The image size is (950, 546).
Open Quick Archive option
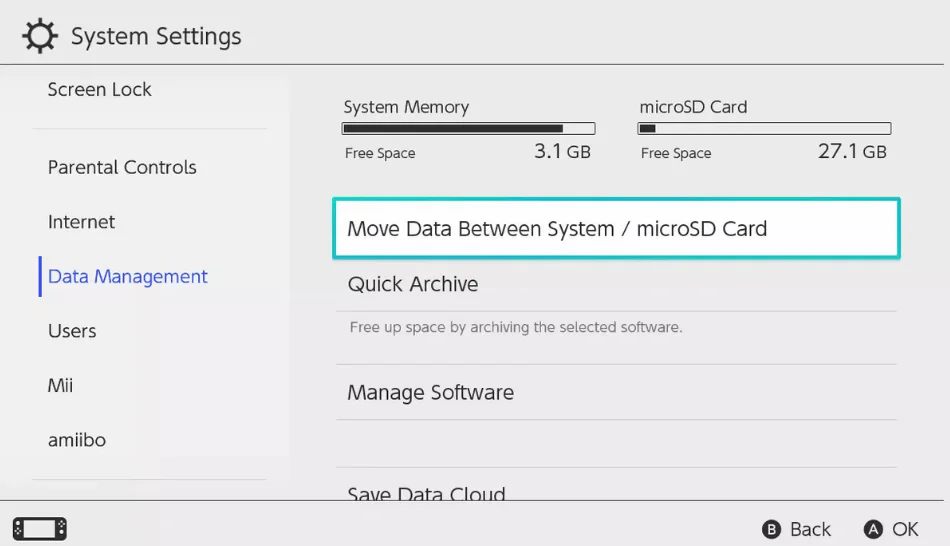click(x=413, y=284)
